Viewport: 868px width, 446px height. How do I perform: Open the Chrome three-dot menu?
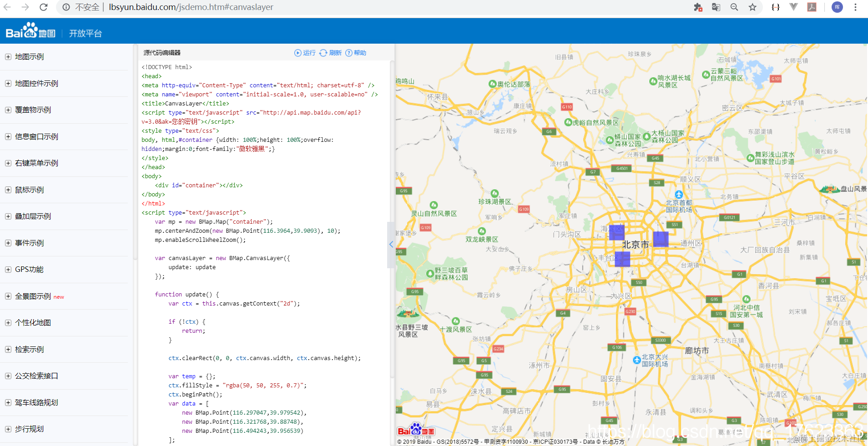coord(855,7)
